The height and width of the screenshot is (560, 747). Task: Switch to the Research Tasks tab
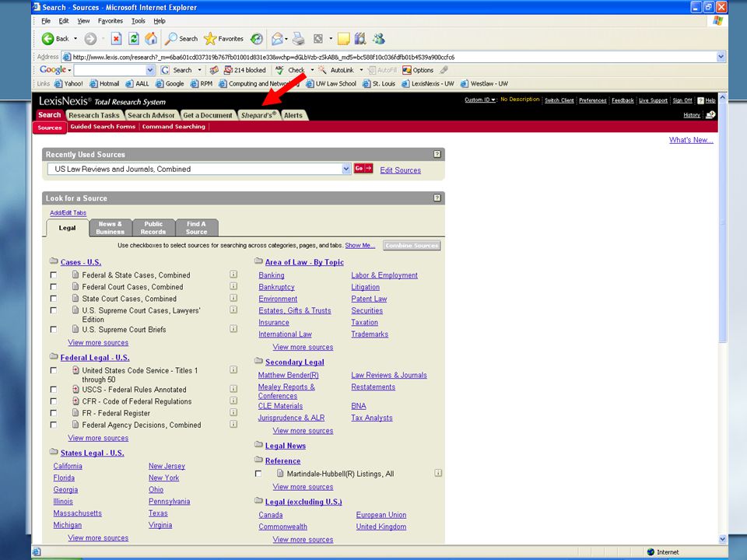click(94, 115)
